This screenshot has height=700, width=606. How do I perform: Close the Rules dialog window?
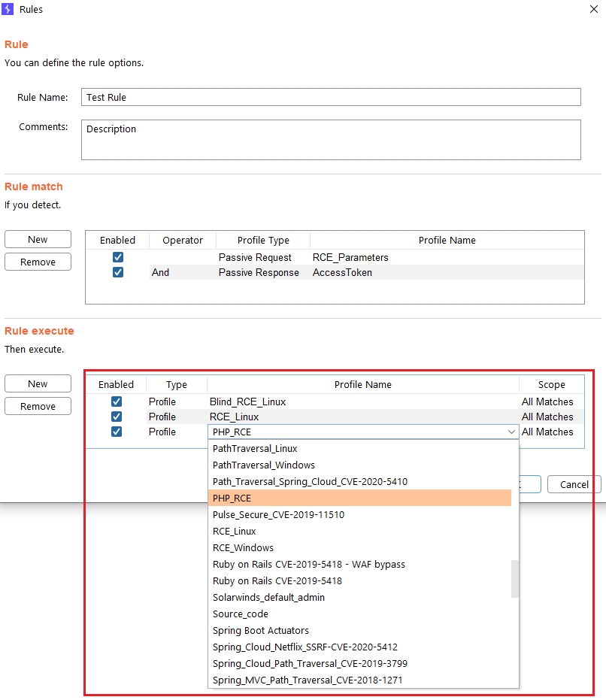[595, 9]
